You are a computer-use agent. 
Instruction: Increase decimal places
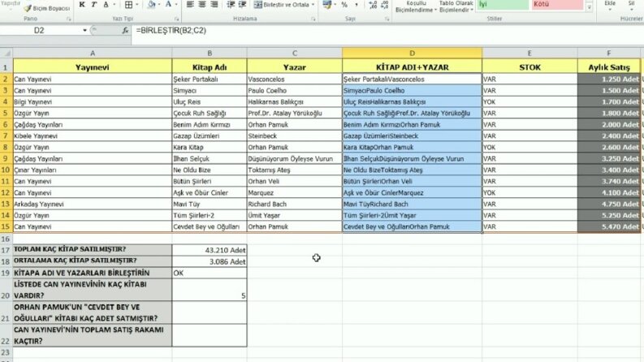(x=373, y=5)
